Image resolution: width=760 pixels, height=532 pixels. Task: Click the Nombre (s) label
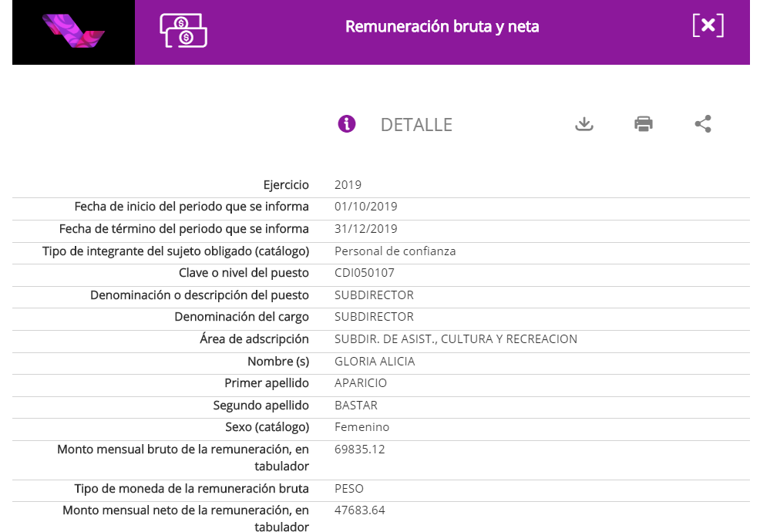pos(278,362)
